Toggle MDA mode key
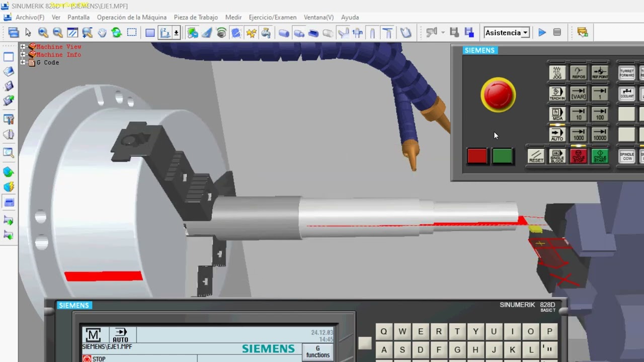 click(557, 114)
